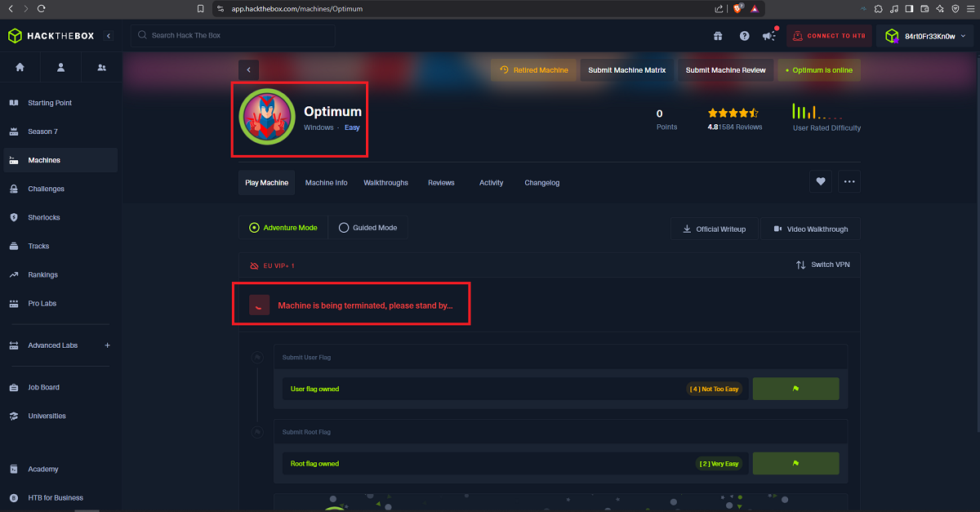Viewport: 980px width, 512px height.
Task: Open the announcements megaphone icon
Action: pyautogui.click(x=768, y=36)
